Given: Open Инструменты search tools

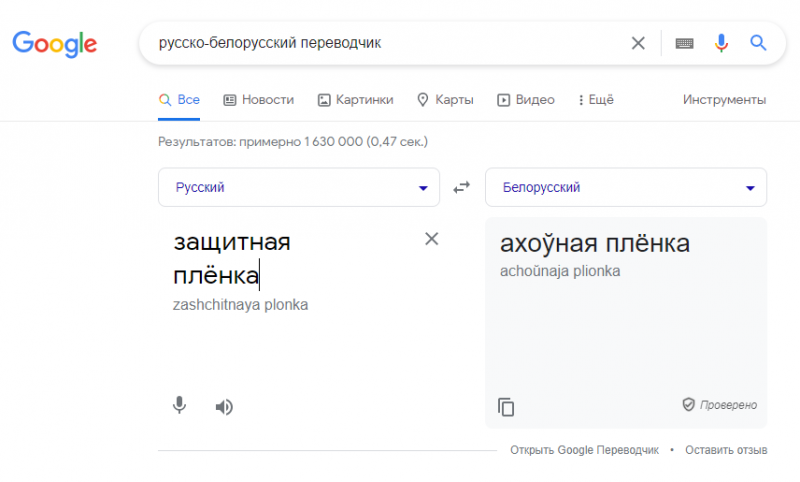Looking at the screenshot, I should [x=724, y=99].
